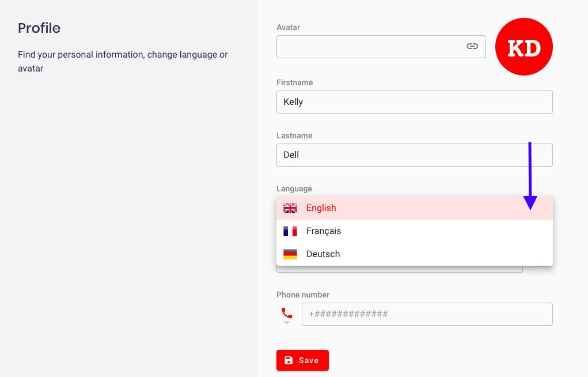Select Français from the language list
Screen dimensions: 588x377
(x=415, y=231)
